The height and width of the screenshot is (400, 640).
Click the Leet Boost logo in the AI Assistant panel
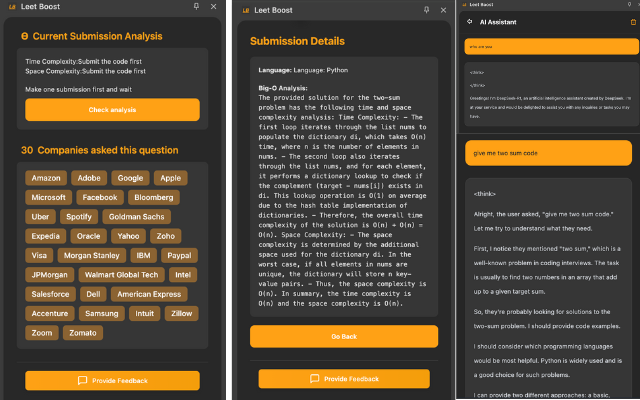(463, 3)
